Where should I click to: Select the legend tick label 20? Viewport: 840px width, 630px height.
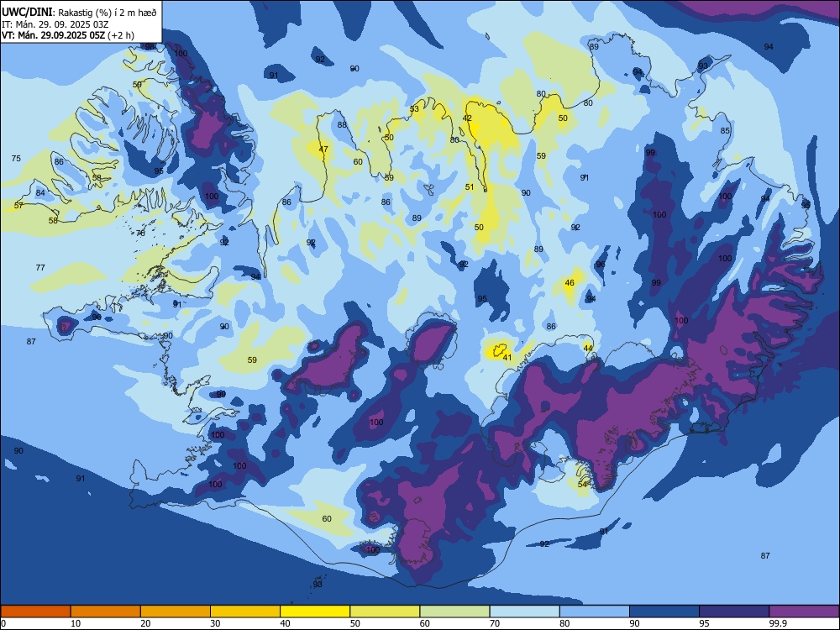145,623
